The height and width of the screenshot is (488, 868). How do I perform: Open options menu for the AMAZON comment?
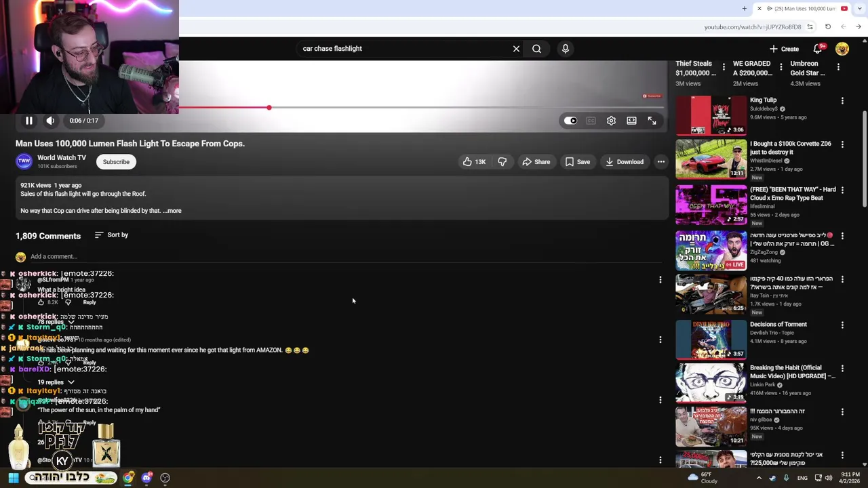[660, 340]
